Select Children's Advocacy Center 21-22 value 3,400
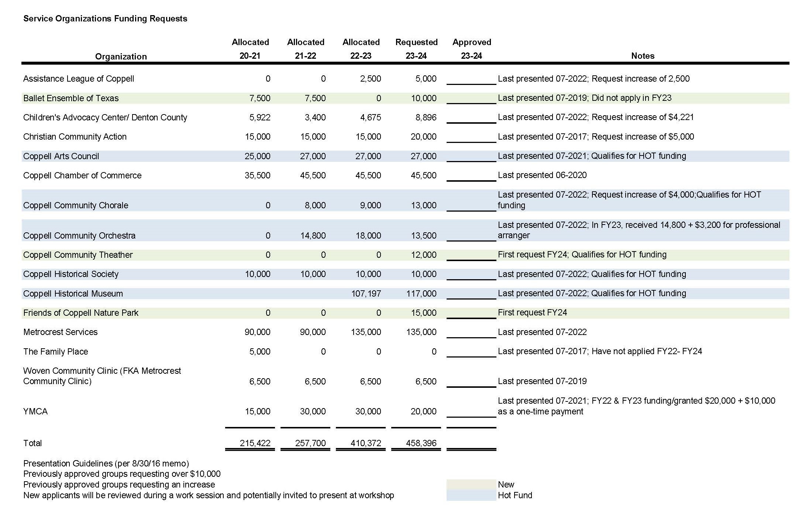 coord(315,117)
